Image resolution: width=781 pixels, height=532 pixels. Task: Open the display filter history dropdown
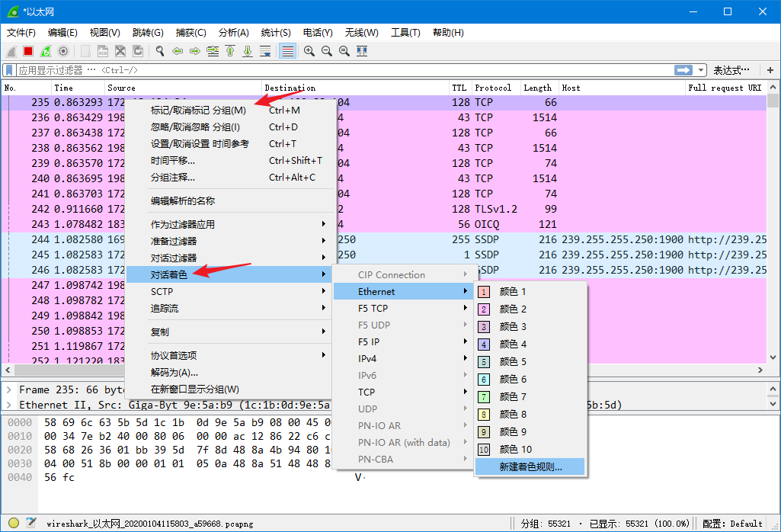coord(701,70)
